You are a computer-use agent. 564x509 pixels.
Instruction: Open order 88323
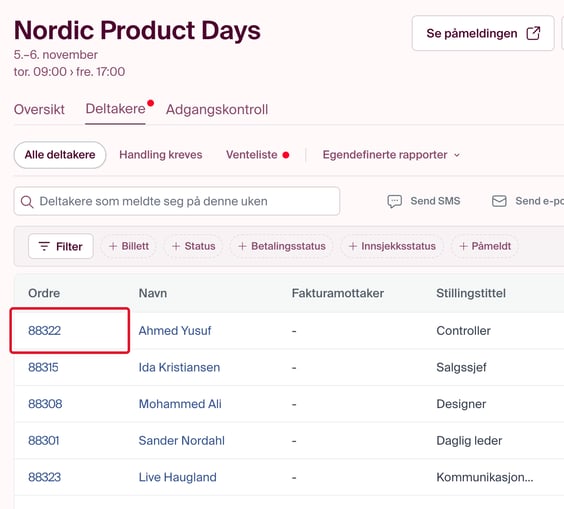(44, 477)
